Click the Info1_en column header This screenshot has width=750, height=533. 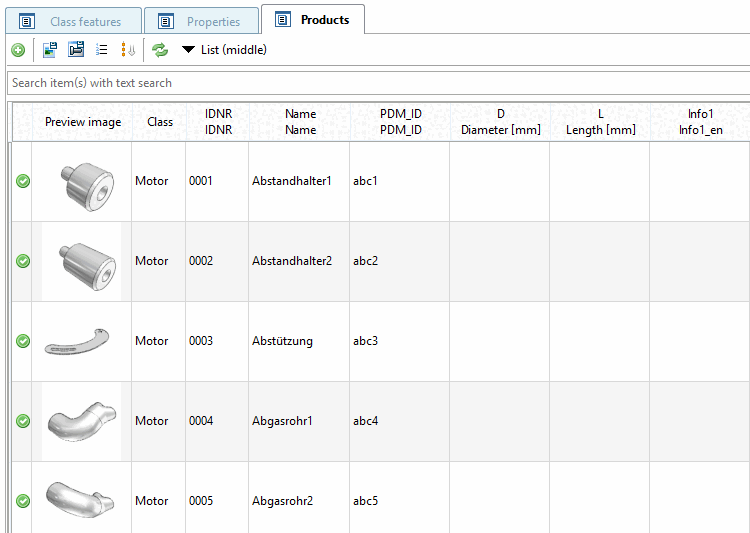coord(700,122)
